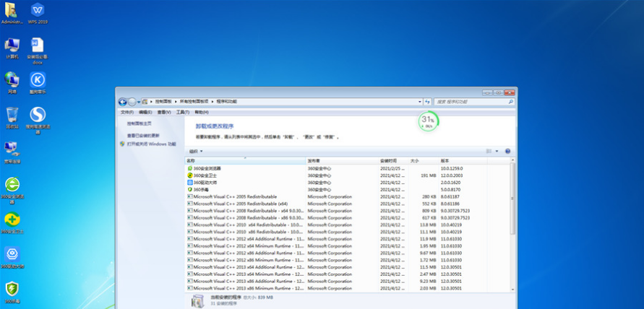
Task: Open the 文件(F) menu
Action: (127, 112)
